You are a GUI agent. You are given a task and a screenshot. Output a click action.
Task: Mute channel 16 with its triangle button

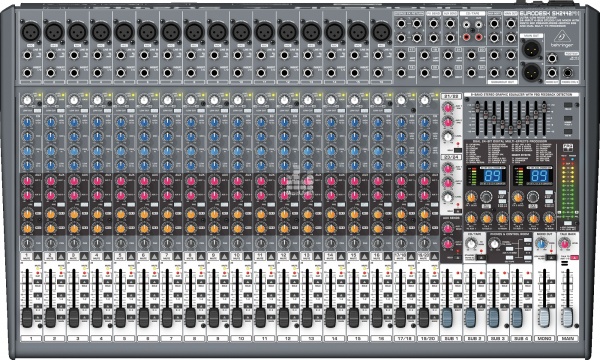click(x=388, y=256)
